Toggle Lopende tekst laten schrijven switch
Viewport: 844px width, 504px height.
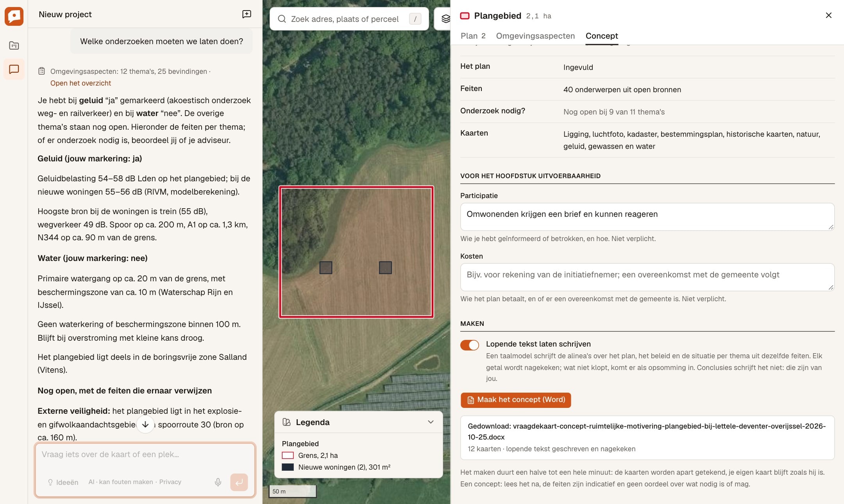click(469, 345)
